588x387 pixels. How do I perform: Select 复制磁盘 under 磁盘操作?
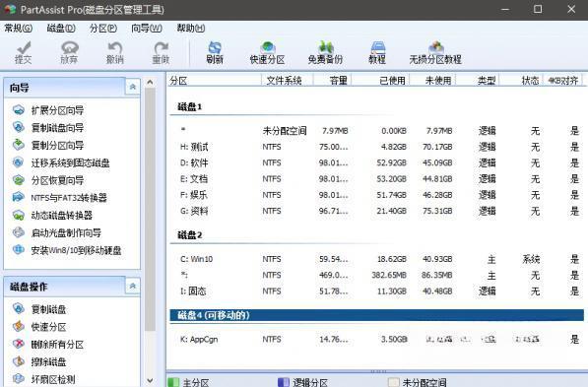(39, 309)
